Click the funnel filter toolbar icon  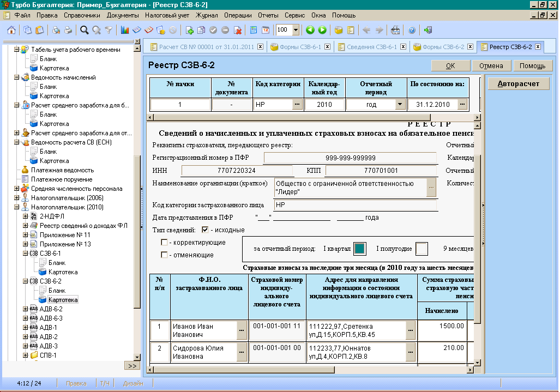coord(109,30)
